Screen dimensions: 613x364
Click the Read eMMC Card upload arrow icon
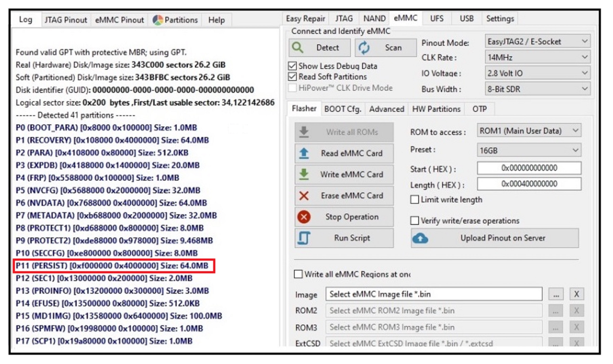click(x=304, y=153)
